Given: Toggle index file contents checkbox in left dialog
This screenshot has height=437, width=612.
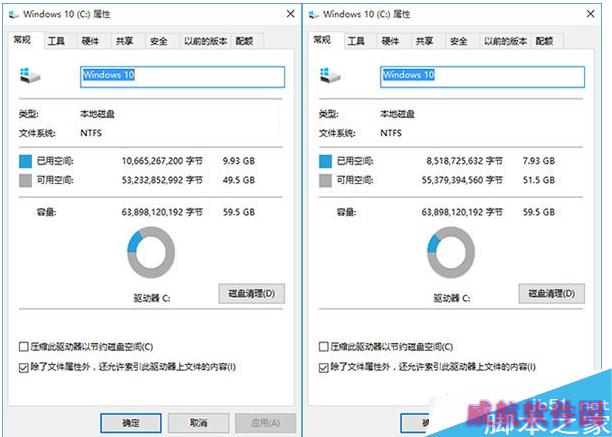Looking at the screenshot, I should 24,368.
